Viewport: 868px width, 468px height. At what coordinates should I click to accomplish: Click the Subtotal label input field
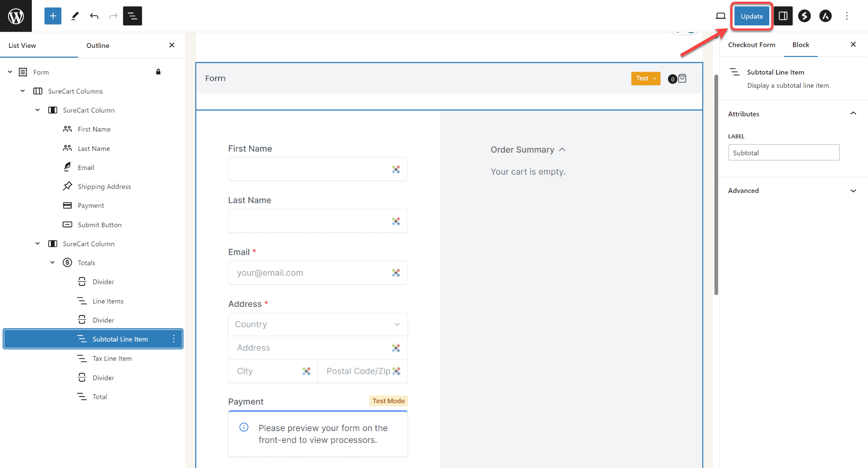click(785, 152)
